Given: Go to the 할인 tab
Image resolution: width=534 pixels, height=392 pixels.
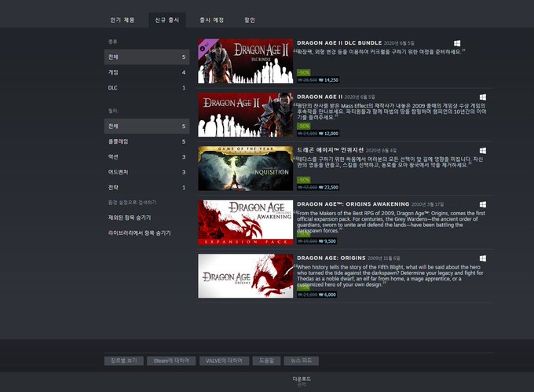Looking at the screenshot, I should pos(250,20).
